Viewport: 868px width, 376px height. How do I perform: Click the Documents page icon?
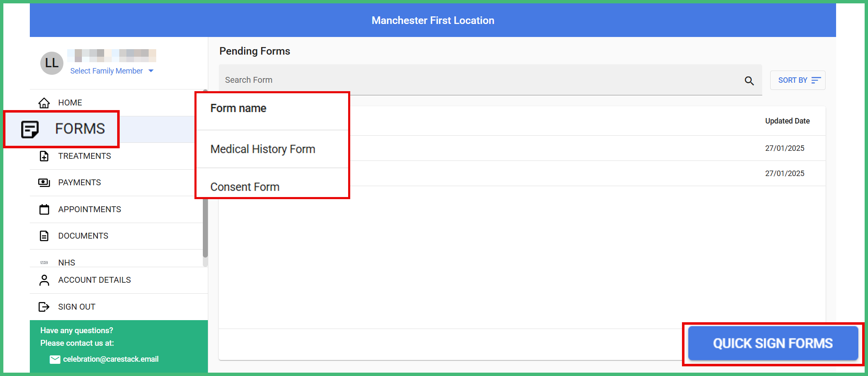(x=44, y=236)
